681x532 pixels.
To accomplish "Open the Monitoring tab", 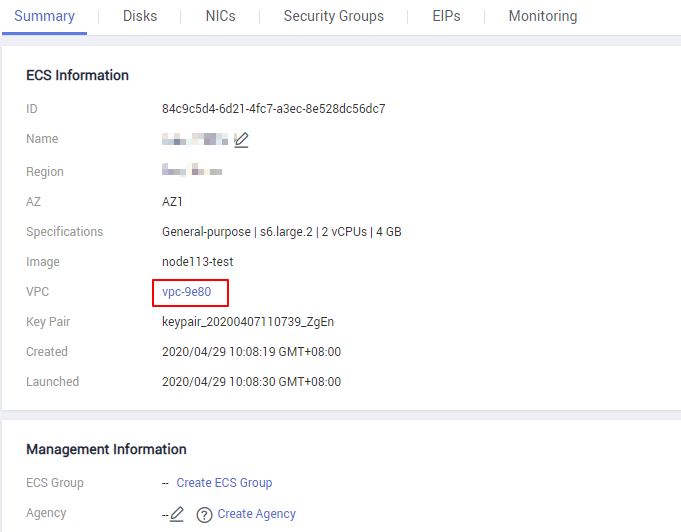I will (x=542, y=16).
